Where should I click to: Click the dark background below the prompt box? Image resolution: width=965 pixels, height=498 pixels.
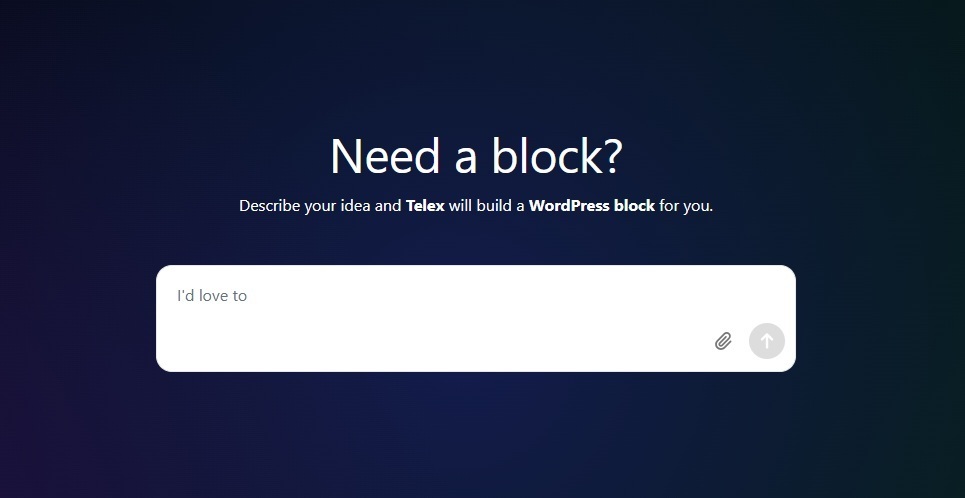click(476, 437)
